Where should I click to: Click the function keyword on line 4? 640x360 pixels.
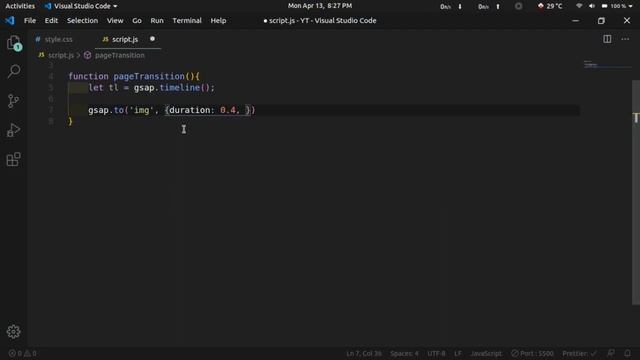tap(88, 76)
